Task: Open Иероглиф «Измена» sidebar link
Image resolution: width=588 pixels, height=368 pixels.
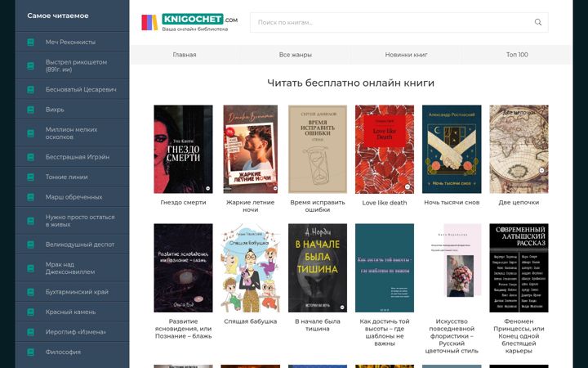Action: tap(76, 332)
